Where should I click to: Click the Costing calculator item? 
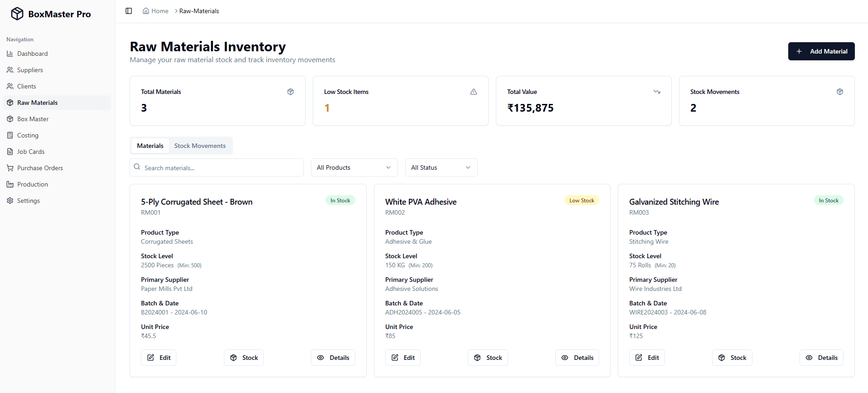click(57, 135)
